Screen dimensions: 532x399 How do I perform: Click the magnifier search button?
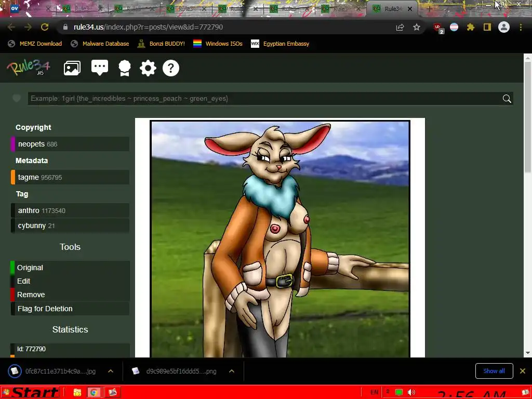pyautogui.click(x=507, y=99)
